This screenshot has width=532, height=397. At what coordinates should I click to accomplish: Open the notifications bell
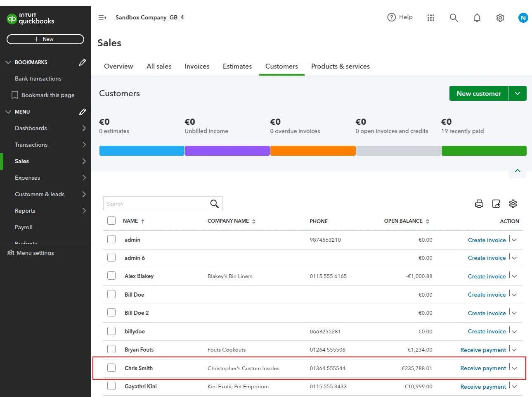pos(477,18)
